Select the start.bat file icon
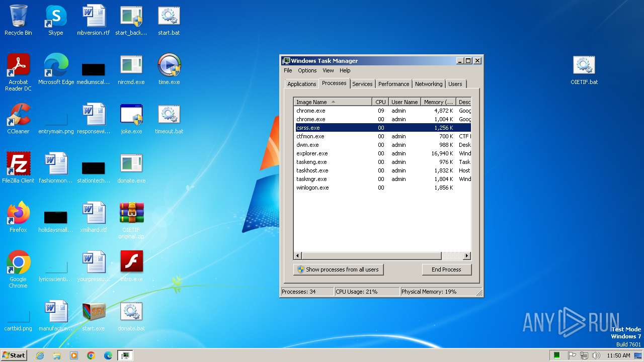644x362 pixels. [169, 20]
